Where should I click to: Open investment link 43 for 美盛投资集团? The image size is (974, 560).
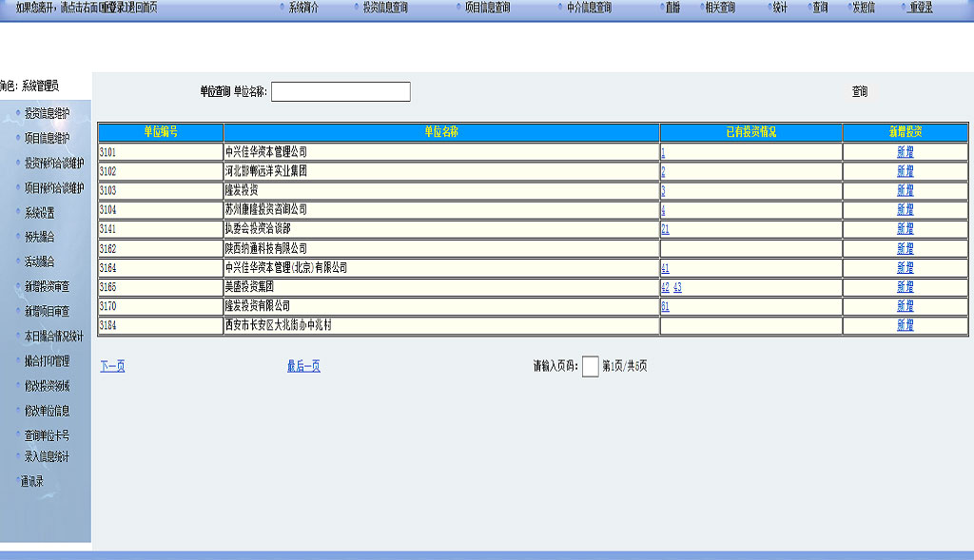(678, 287)
